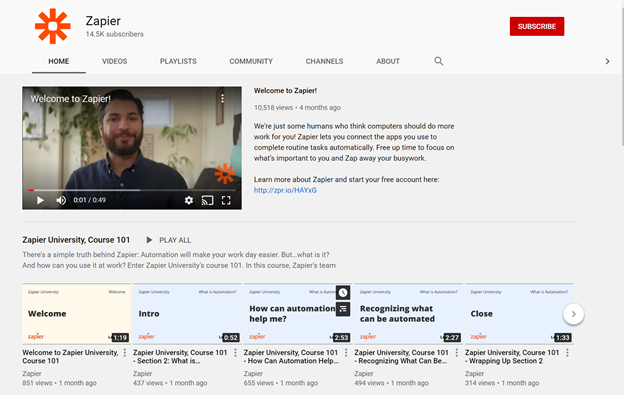Seek along the video progress bar
Viewport: 624px width, 395px height.
coord(132,190)
